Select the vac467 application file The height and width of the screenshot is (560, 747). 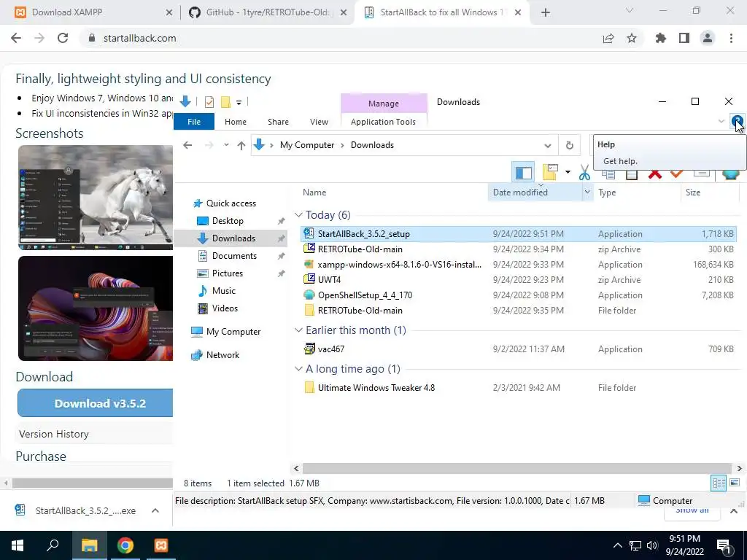pyautogui.click(x=519, y=349)
